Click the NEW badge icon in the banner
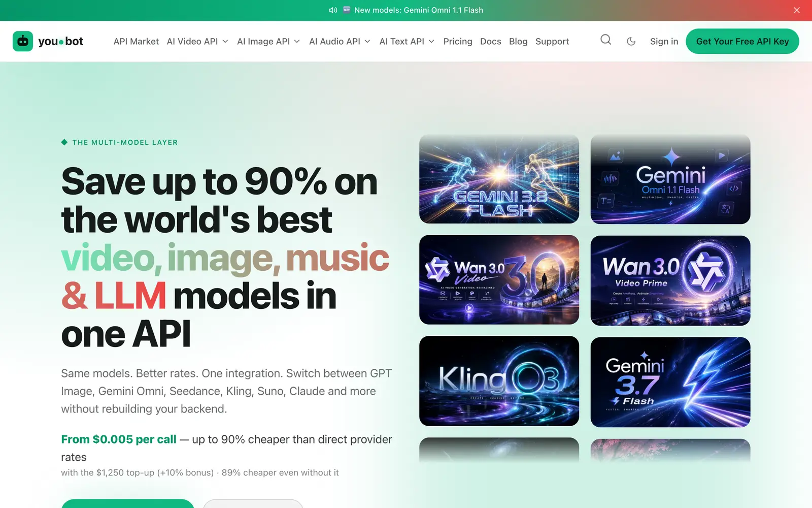812x508 pixels. (x=347, y=10)
